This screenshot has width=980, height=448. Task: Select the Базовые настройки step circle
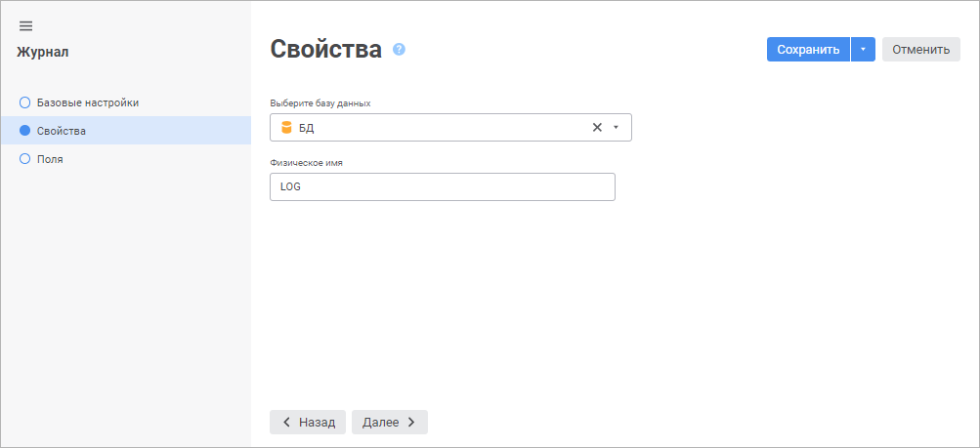pyautogui.click(x=25, y=102)
